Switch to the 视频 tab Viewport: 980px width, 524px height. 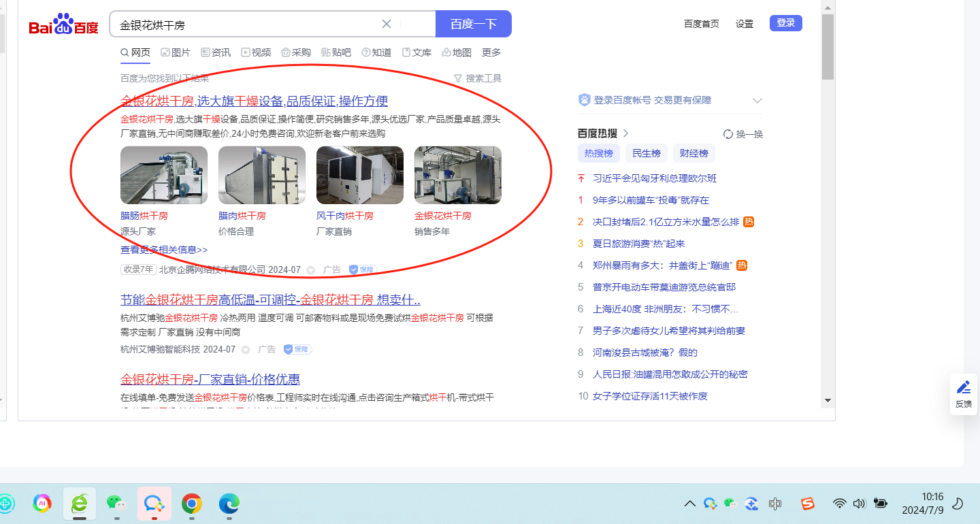click(x=256, y=52)
